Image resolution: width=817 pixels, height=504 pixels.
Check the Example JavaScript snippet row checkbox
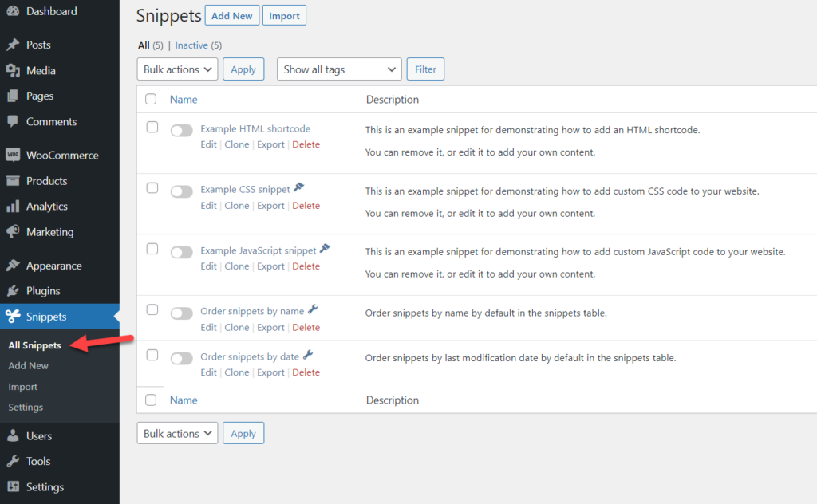coord(152,249)
